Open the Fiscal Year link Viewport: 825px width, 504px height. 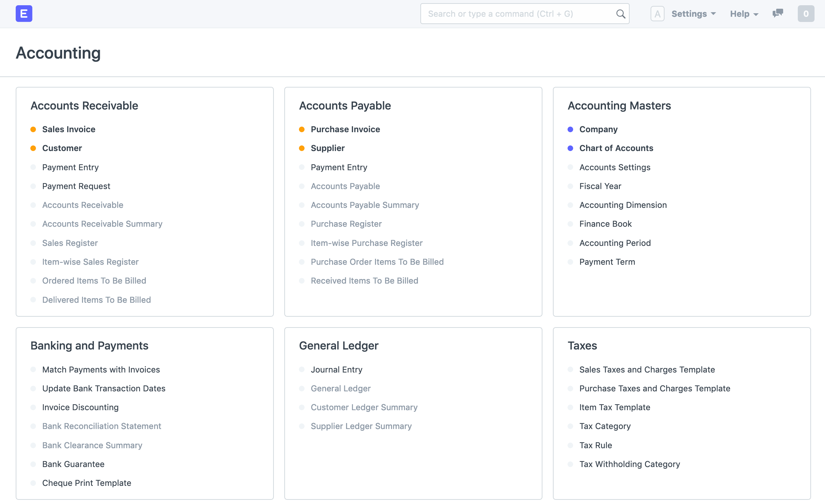[x=600, y=186]
